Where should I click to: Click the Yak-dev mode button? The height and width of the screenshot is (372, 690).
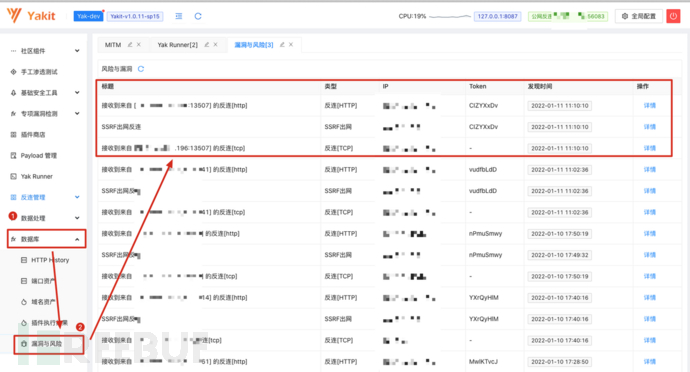point(88,16)
